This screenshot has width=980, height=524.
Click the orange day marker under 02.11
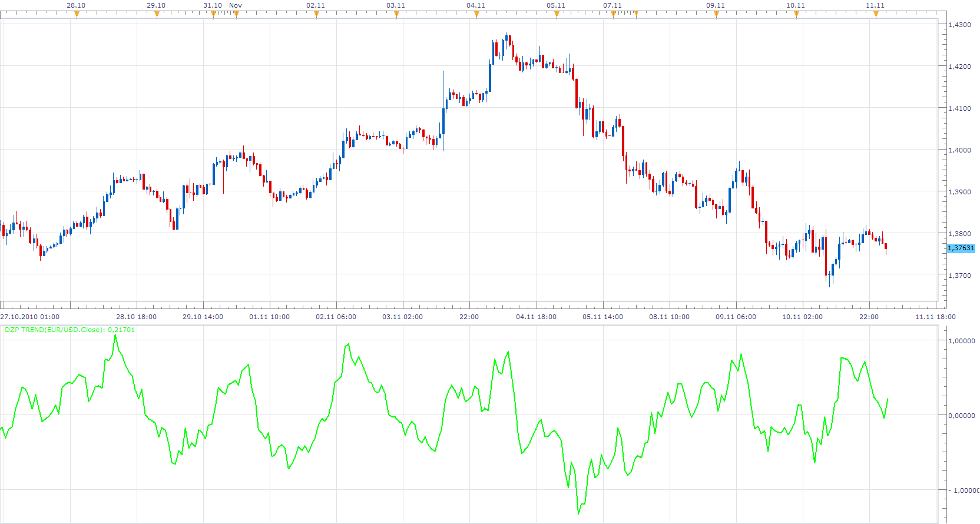click(x=316, y=15)
